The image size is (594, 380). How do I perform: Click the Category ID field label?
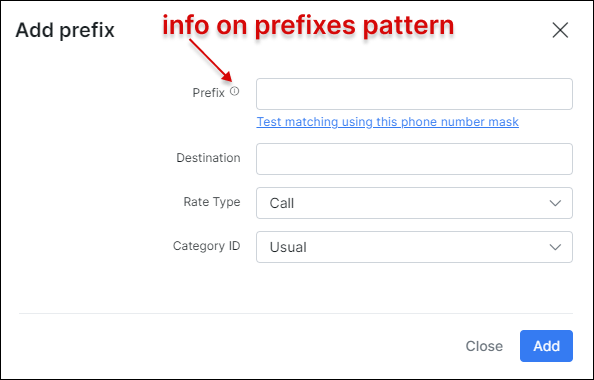click(206, 246)
